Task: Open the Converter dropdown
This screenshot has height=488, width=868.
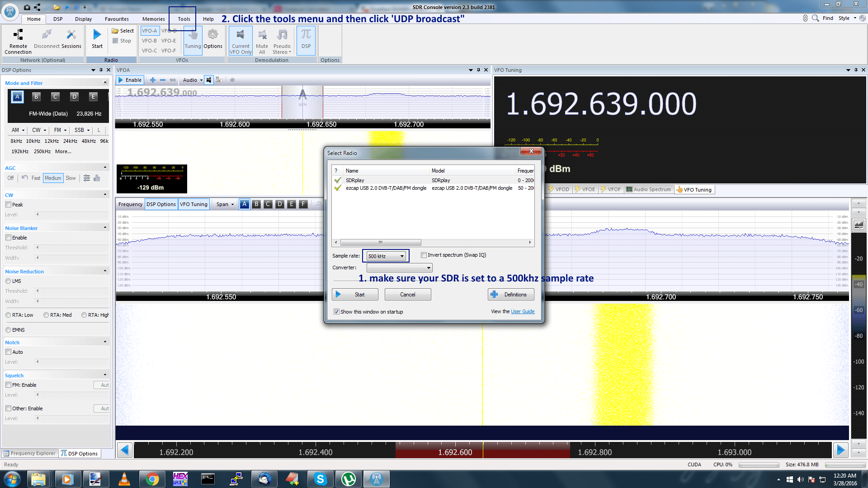Action: click(x=399, y=268)
